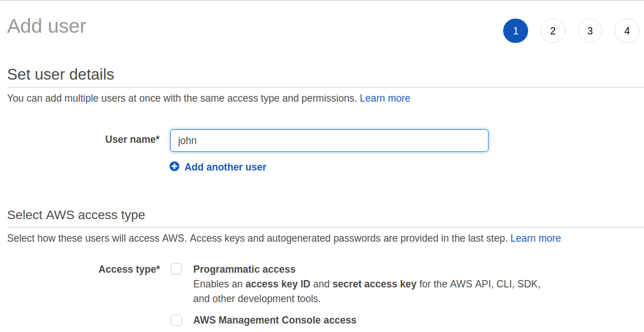
Task: Open step 4 of Add user
Action: 626,31
